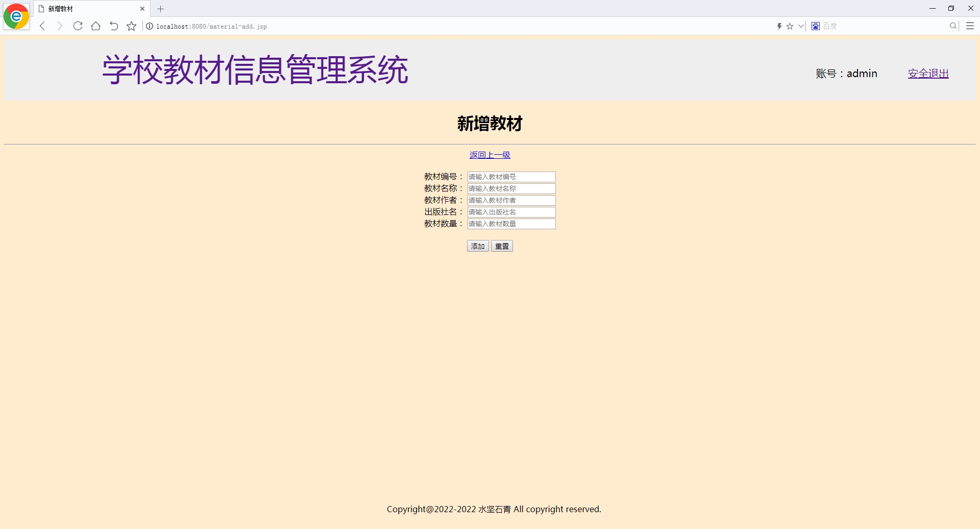Open the Baidu image search icon
Viewport: 980px width, 529px height.
pyautogui.click(x=815, y=26)
